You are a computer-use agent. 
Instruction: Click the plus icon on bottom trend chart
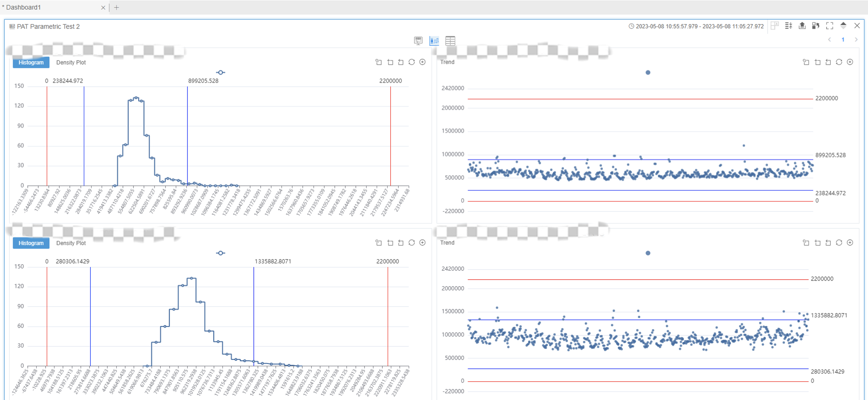[850, 243]
